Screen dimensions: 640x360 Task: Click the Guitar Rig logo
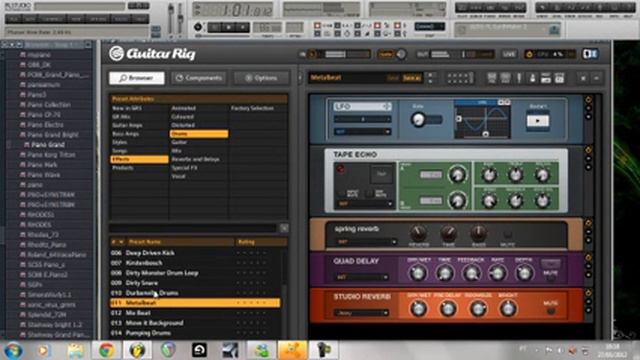tap(152, 53)
